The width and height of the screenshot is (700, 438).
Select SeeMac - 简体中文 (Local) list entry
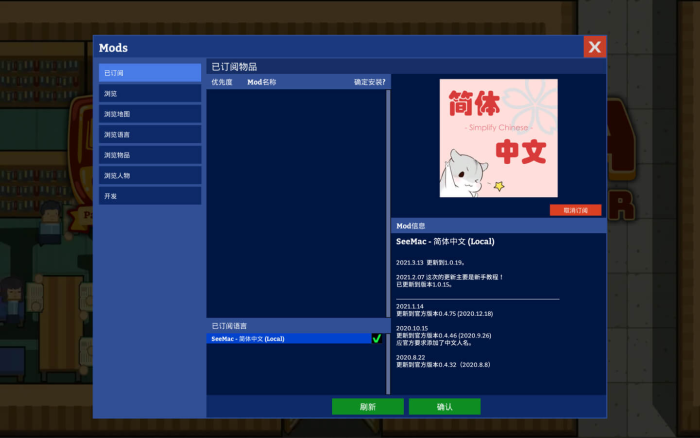(288, 339)
